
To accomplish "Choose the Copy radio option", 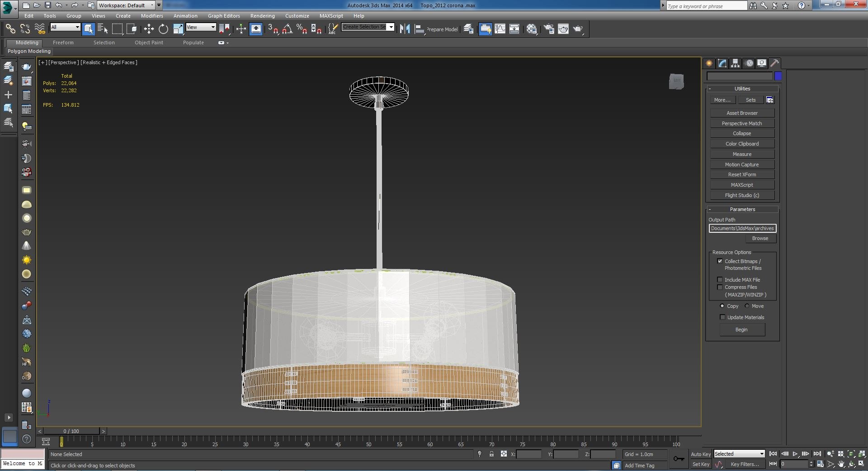I will coord(722,306).
